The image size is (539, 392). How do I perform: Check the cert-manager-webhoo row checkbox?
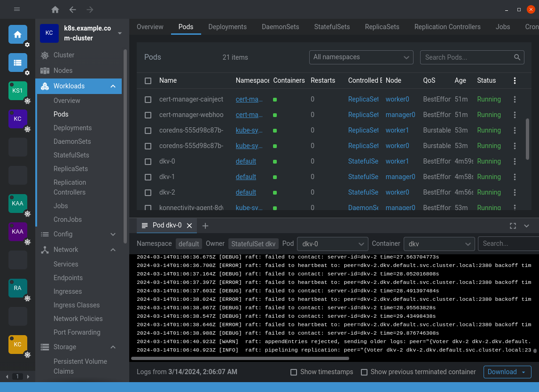(148, 115)
